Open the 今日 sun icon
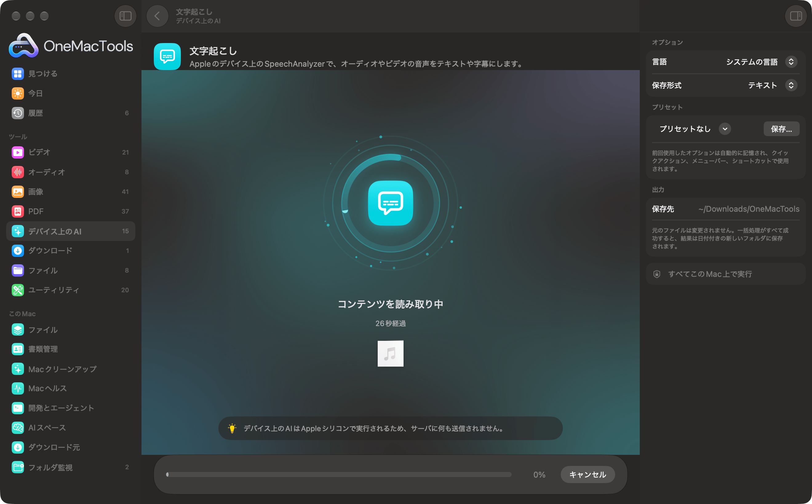Viewport: 812px width, 504px height. pyautogui.click(x=18, y=93)
